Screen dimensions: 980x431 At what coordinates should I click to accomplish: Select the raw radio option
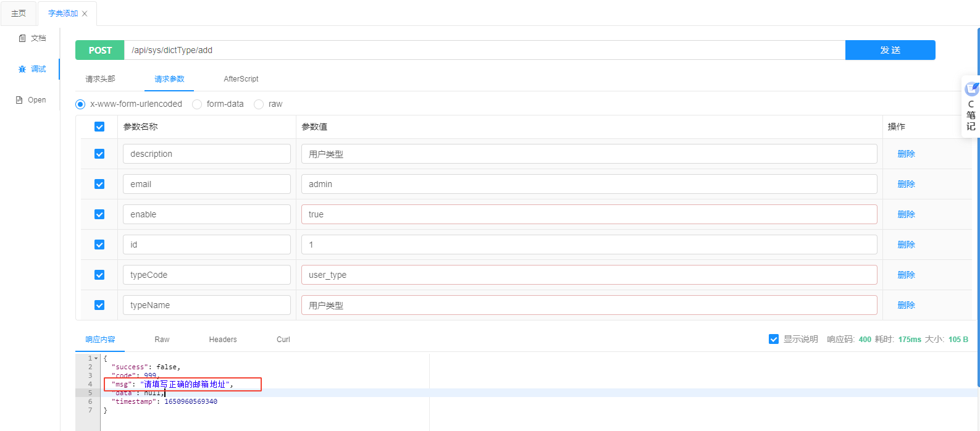[259, 104]
